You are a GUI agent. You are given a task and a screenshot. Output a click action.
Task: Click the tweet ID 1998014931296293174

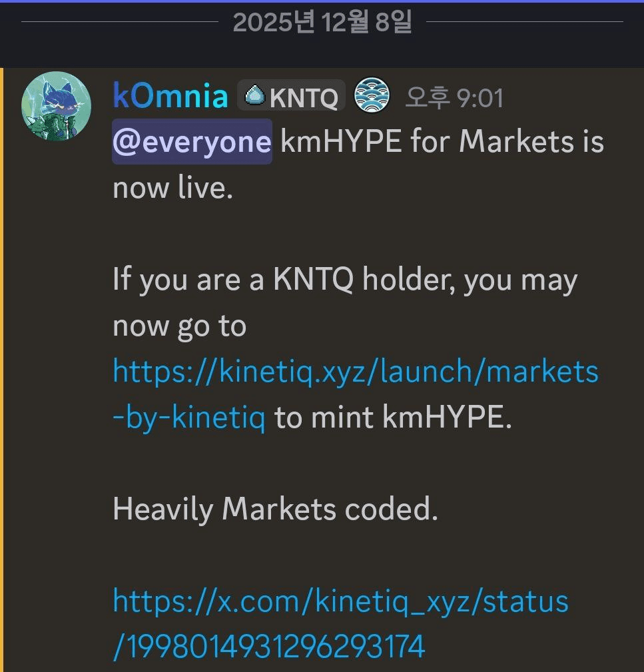click(x=269, y=647)
